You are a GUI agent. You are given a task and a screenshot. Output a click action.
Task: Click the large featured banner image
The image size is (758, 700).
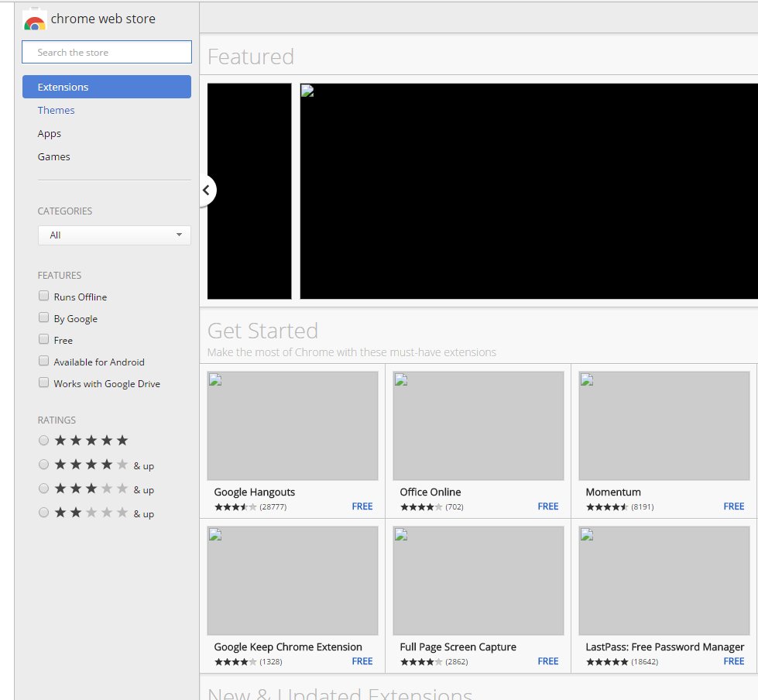[x=529, y=191]
